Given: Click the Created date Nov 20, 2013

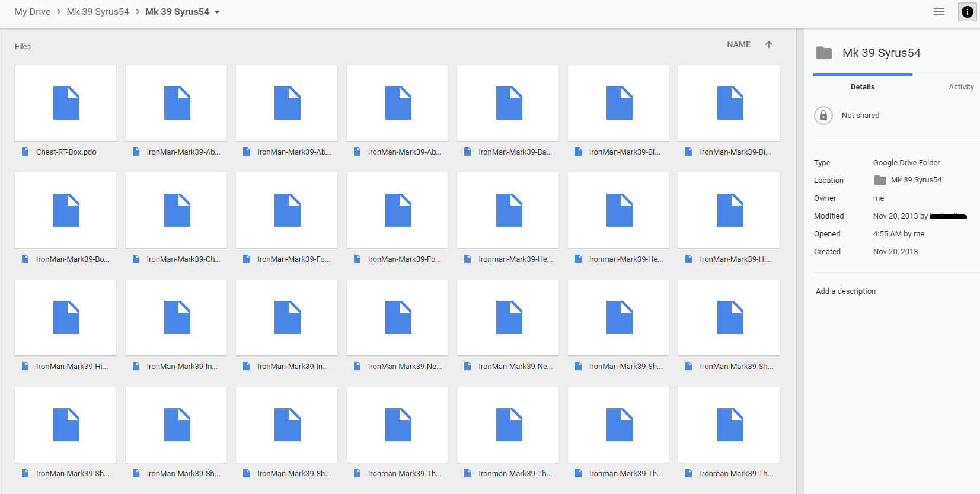Looking at the screenshot, I should pyautogui.click(x=895, y=252).
